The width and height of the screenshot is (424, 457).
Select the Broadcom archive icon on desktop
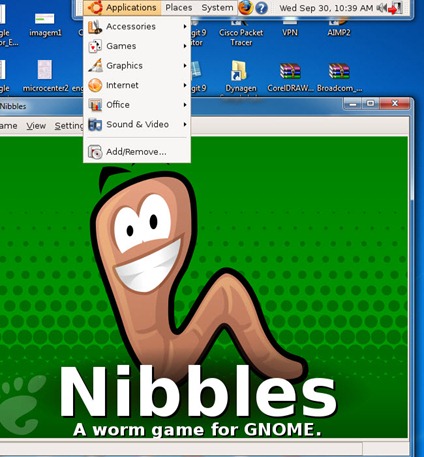[x=339, y=77]
